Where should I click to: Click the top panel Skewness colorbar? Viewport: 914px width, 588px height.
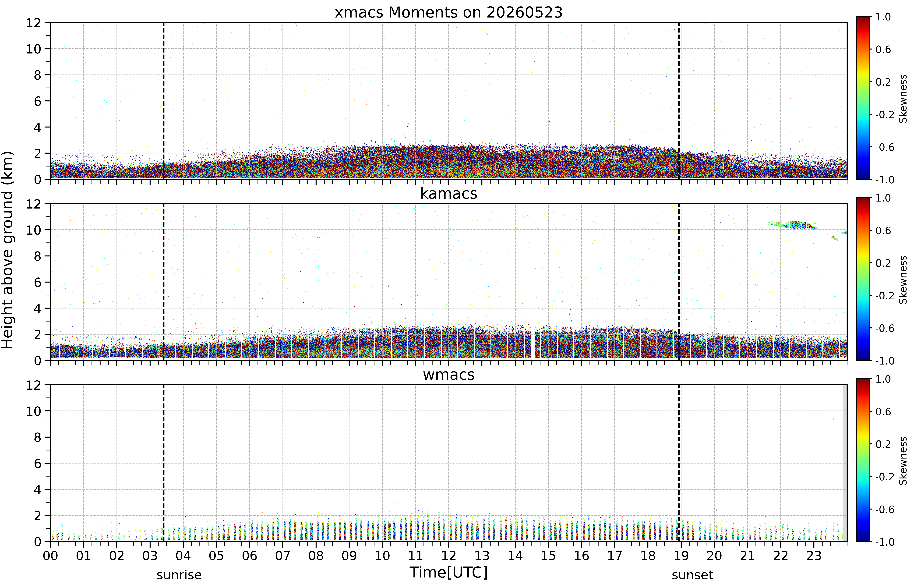point(863,98)
